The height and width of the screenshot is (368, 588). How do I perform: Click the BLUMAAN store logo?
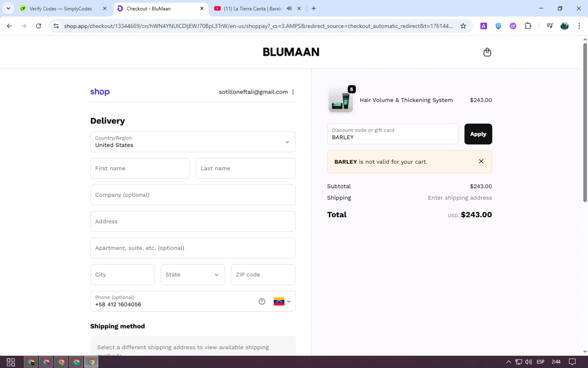(x=291, y=52)
